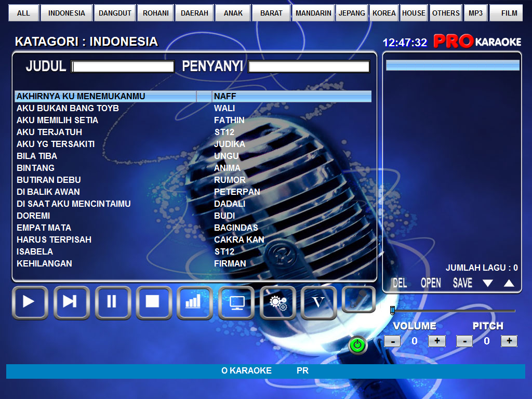Click SAVE to store the playlist

(462, 283)
